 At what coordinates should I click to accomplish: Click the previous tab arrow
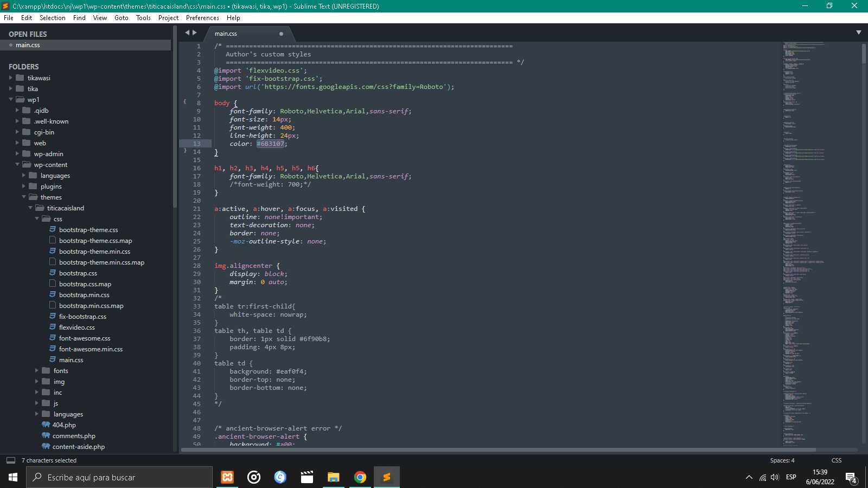187,33
